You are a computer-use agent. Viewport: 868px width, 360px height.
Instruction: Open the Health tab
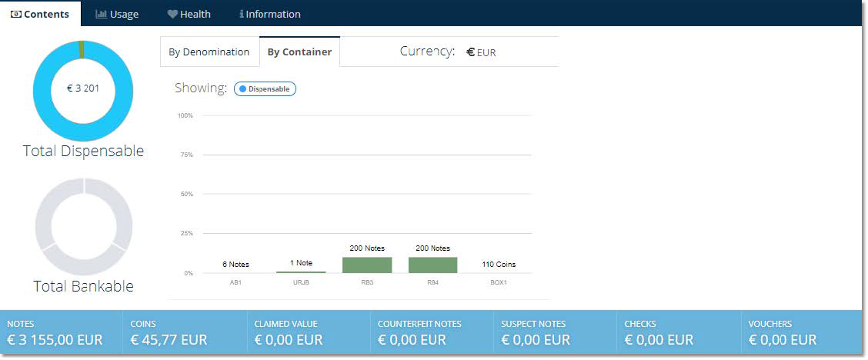coord(189,14)
